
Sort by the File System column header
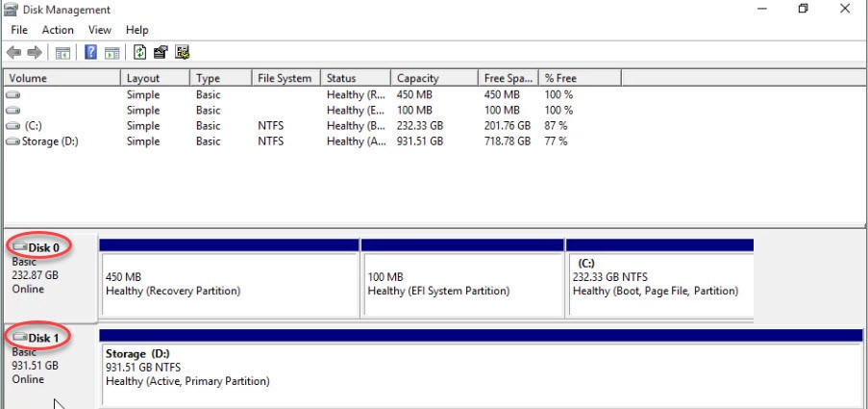285,78
